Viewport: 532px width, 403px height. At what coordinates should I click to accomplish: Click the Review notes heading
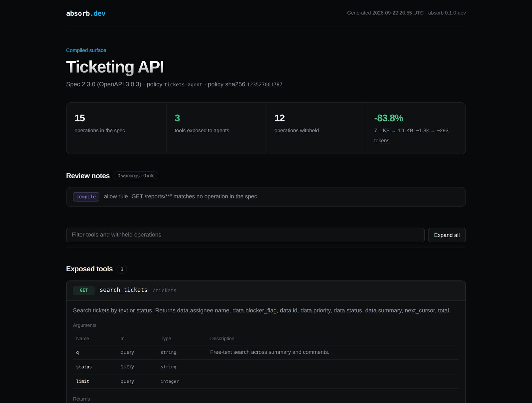(x=88, y=176)
